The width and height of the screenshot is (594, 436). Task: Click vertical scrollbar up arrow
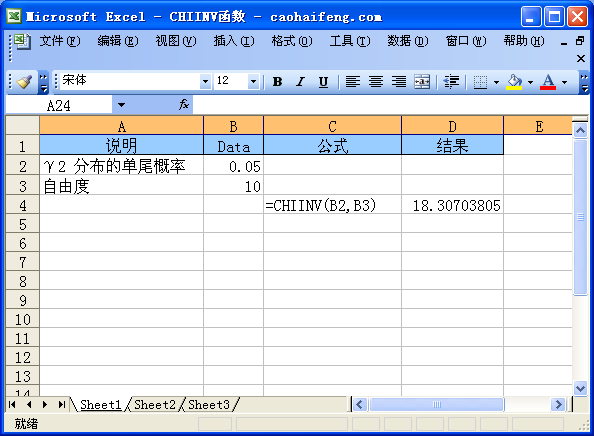point(580,131)
